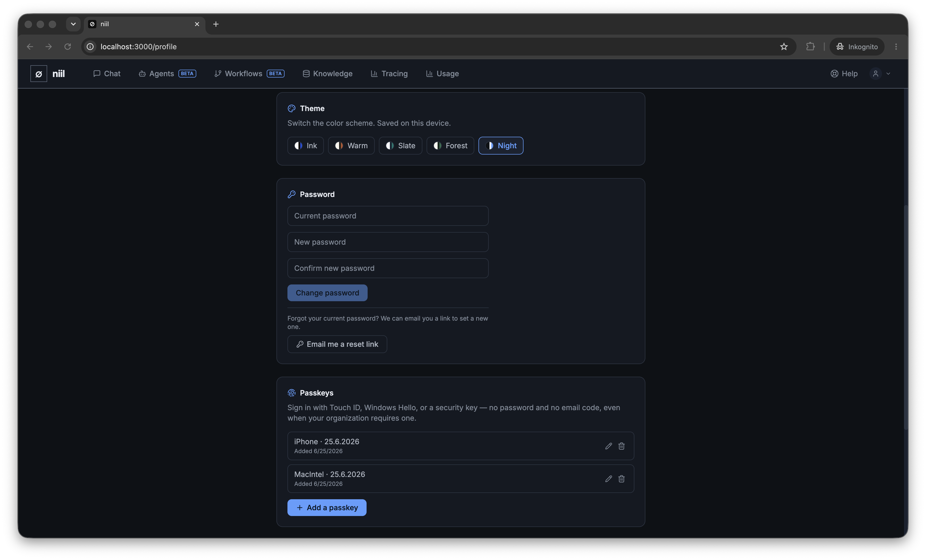This screenshot has width=926, height=560.
Task: Click the Usage bar chart icon
Action: tap(429, 74)
